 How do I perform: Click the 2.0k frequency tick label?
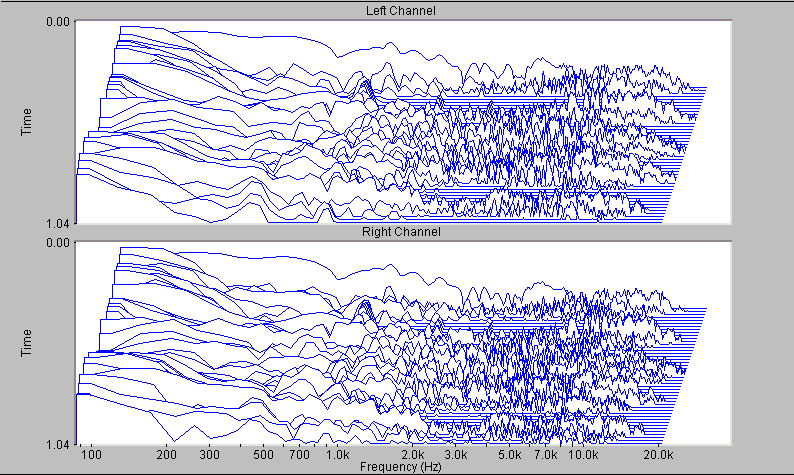(413, 455)
